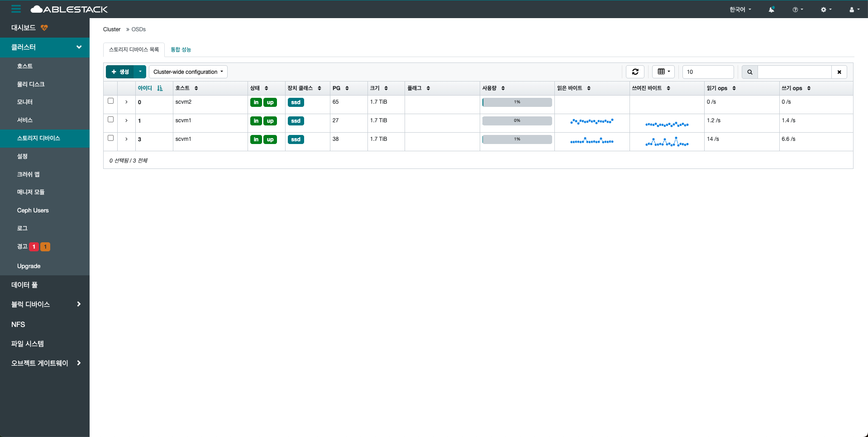Viewport: 868px width, 437px height.
Task: Select the checkbox for OSD 1 row
Action: [110, 120]
